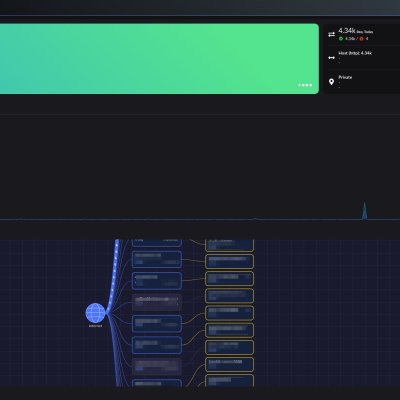Click the Internet globe node icon
400x400 pixels.
pyautogui.click(x=95, y=313)
